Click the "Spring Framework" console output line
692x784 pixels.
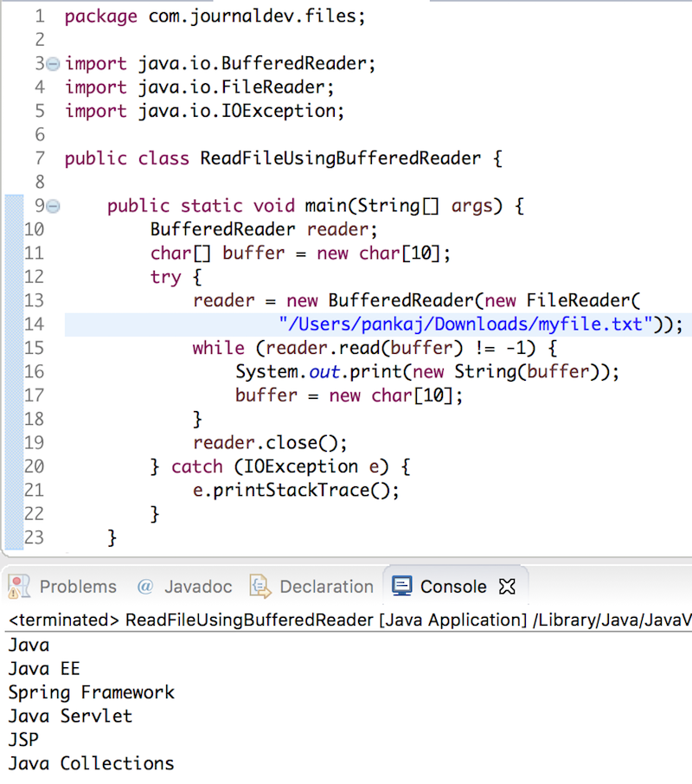[92, 693]
